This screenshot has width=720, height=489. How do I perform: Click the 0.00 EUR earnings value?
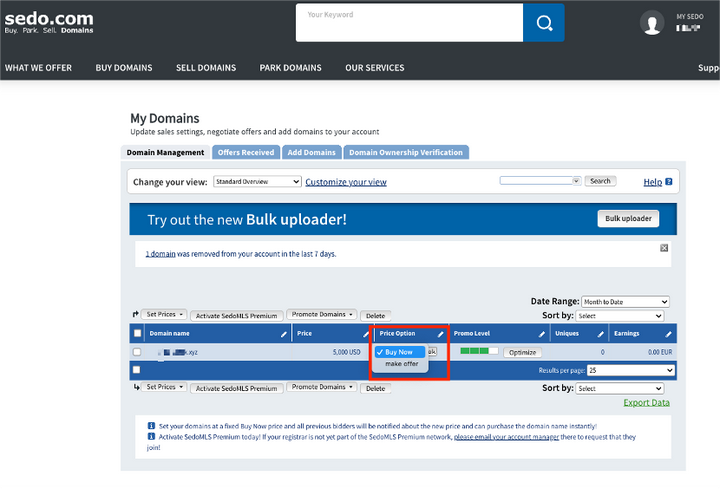(660, 352)
